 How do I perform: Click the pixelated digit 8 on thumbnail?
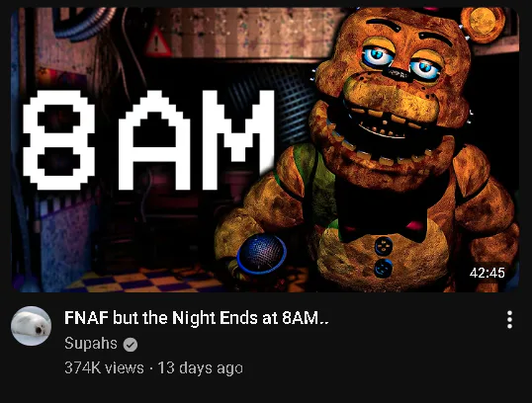(x=58, y=140)
